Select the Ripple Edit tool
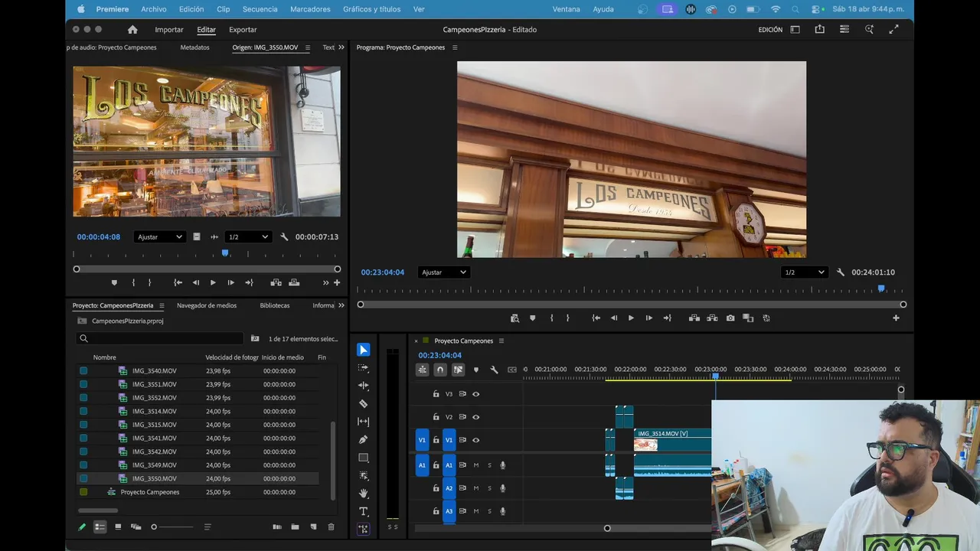 pos(364,386)
